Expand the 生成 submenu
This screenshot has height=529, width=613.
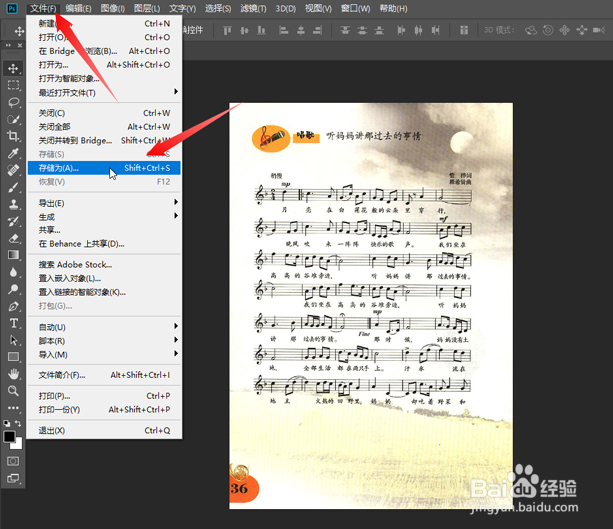[x=104, y=217]
